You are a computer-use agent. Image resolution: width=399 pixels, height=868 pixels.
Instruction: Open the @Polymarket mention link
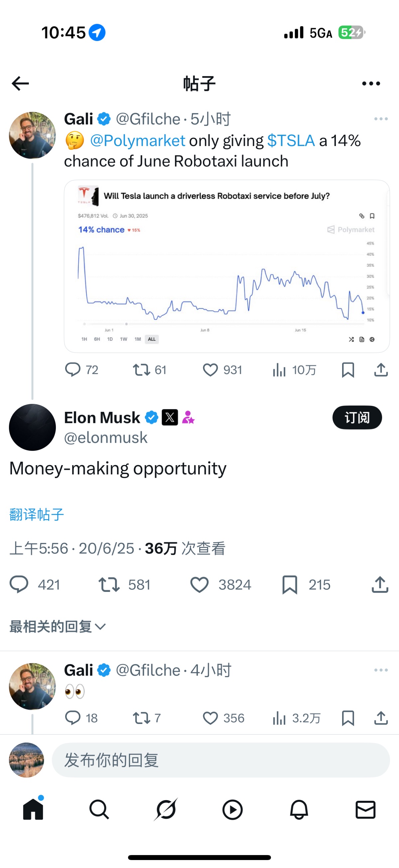pyautogui.click(x=137, y=141)
